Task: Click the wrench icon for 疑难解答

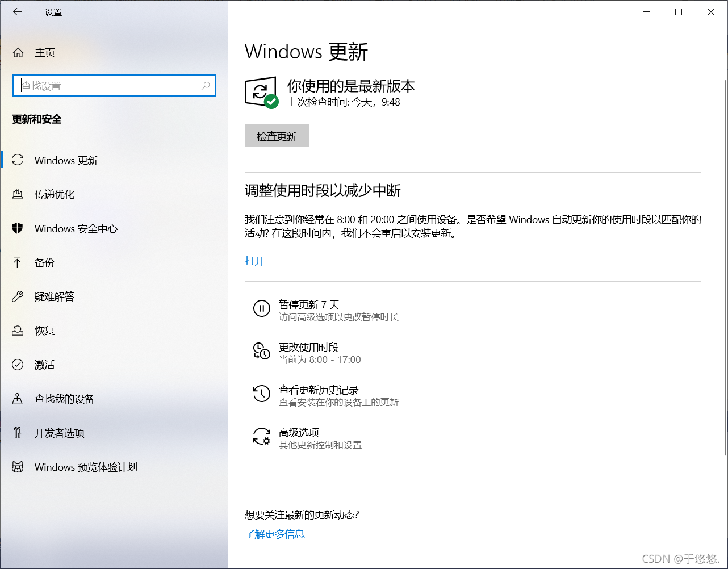Action: click(18, 296)
